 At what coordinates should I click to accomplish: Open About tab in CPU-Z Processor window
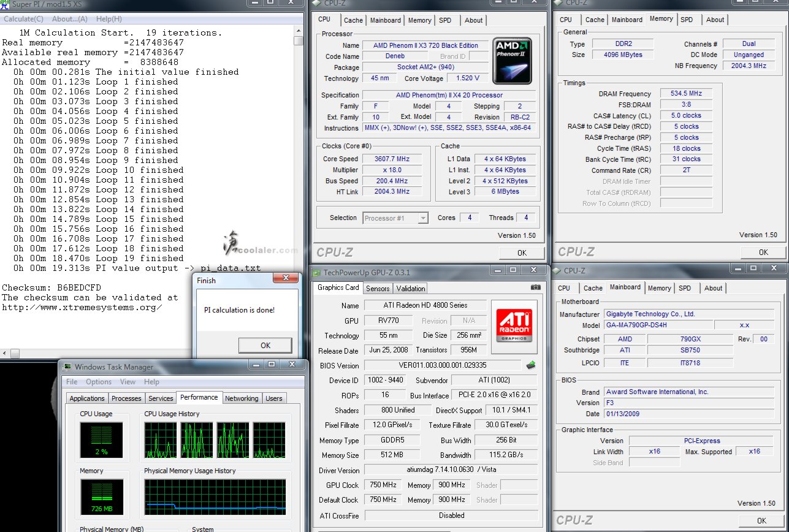pyautogui.click(x=473, y=20)
